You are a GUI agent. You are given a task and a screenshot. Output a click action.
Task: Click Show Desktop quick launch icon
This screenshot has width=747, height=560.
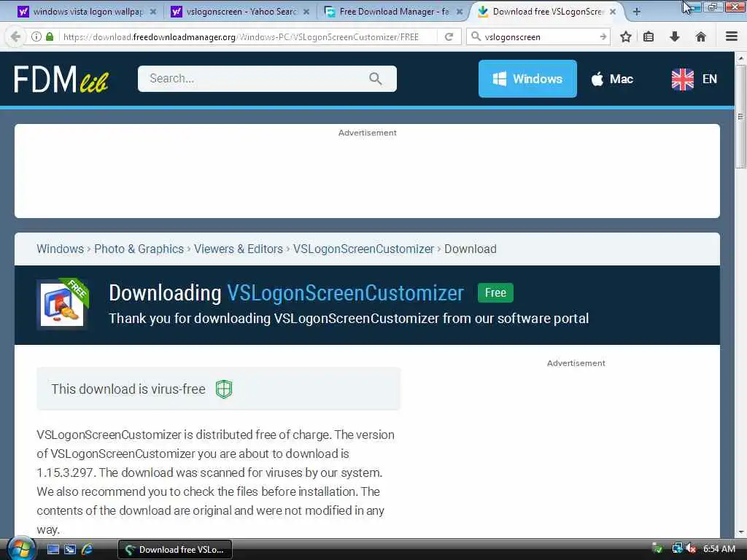(53, 550)
